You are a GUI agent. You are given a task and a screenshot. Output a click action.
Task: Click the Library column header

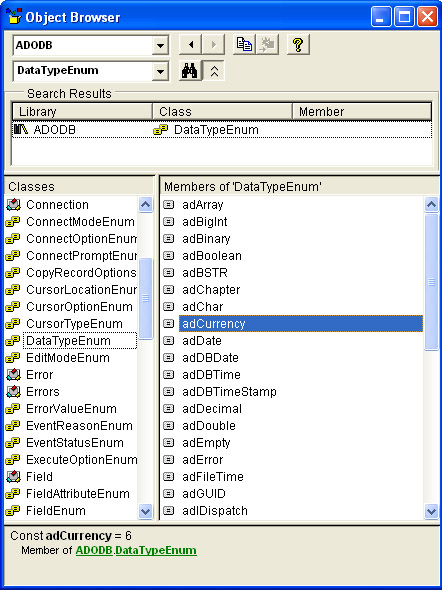tap(82, 112)
